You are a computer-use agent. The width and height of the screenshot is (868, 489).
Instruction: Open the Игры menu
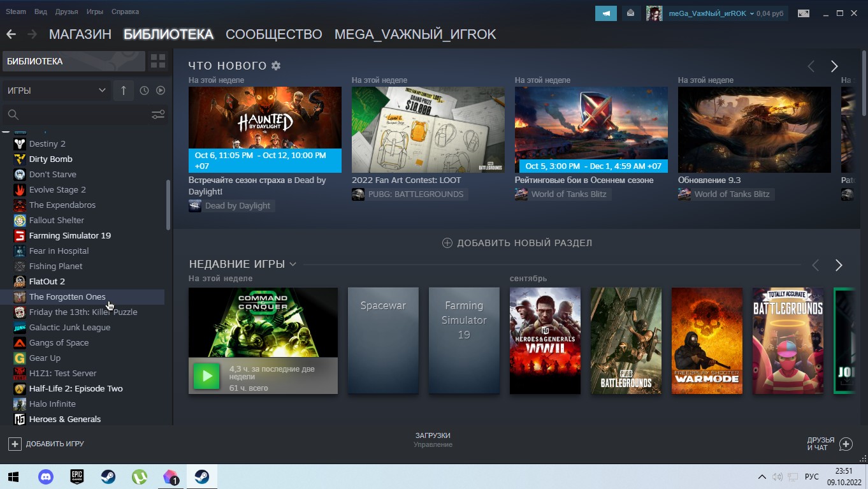click(x=94, y=11)
